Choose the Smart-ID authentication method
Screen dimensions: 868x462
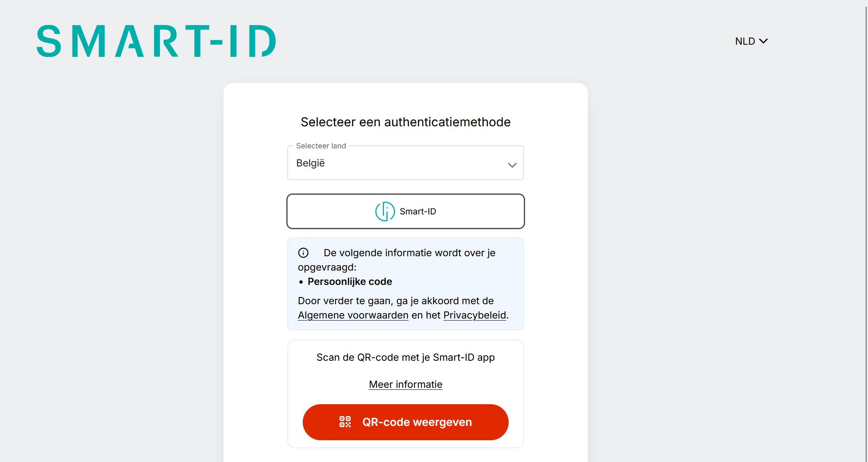pos(405,212)
